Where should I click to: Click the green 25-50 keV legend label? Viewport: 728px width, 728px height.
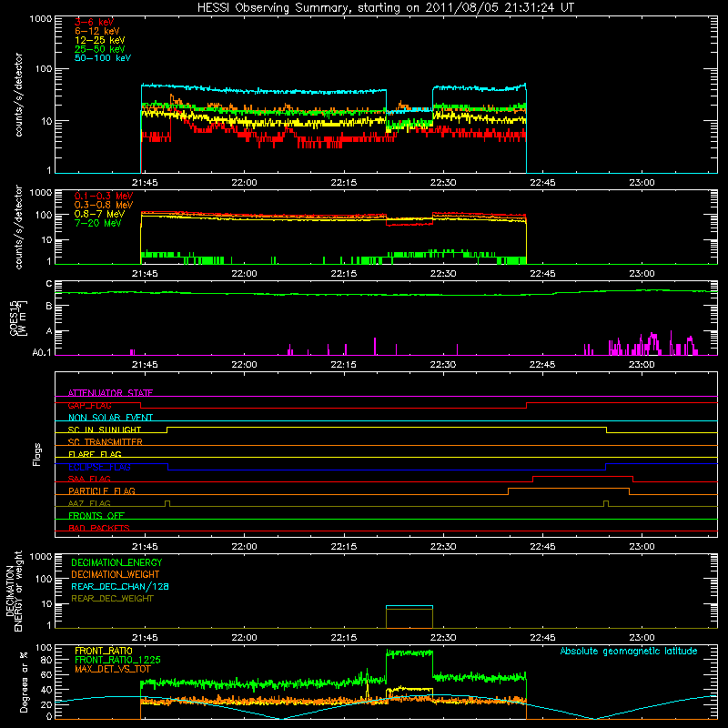point(100,49)
